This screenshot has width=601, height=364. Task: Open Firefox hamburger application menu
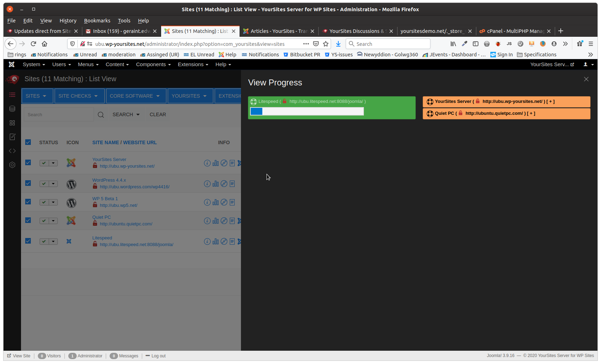point(591,44)
